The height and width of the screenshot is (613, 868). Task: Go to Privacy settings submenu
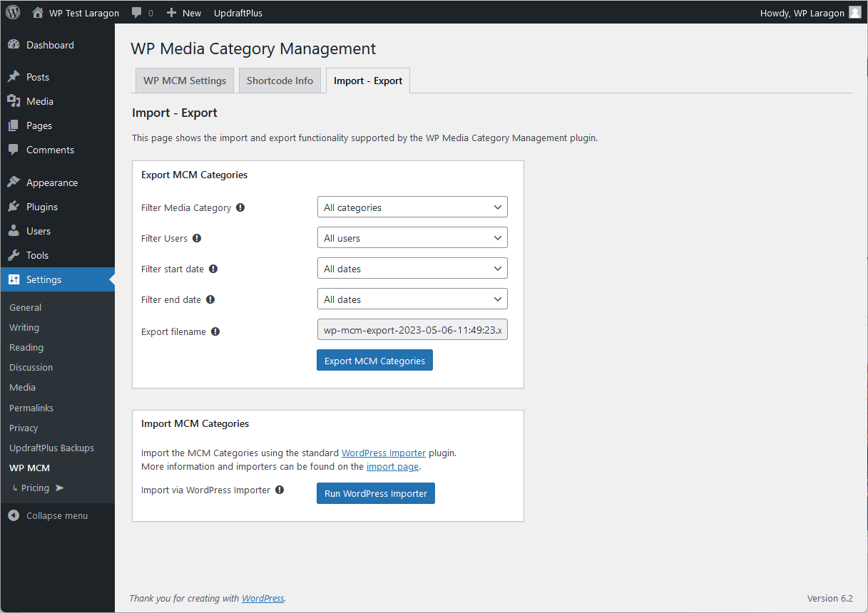coord(24,428)
